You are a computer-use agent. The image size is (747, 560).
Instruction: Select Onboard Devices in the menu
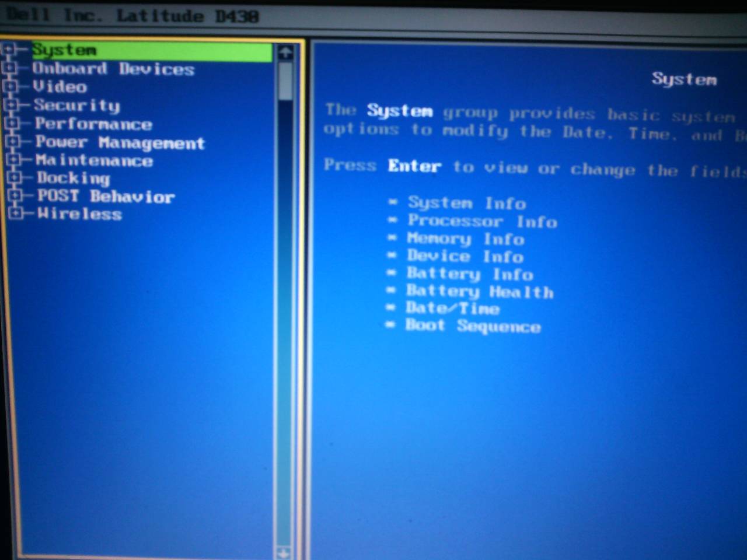click(x=113, y=69)
